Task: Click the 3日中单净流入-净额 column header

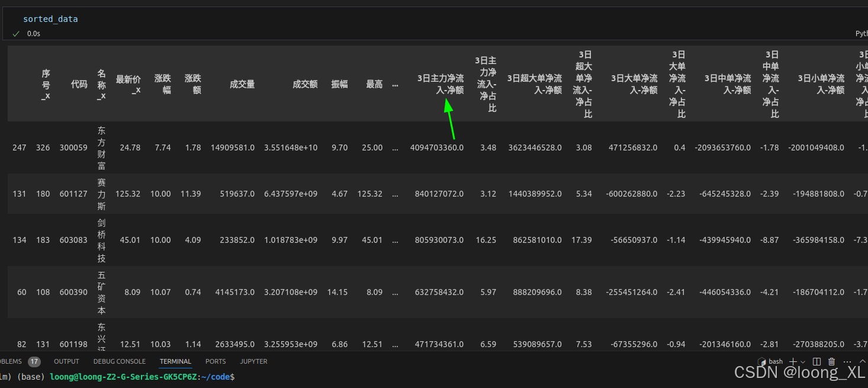Action: point(728,84)
